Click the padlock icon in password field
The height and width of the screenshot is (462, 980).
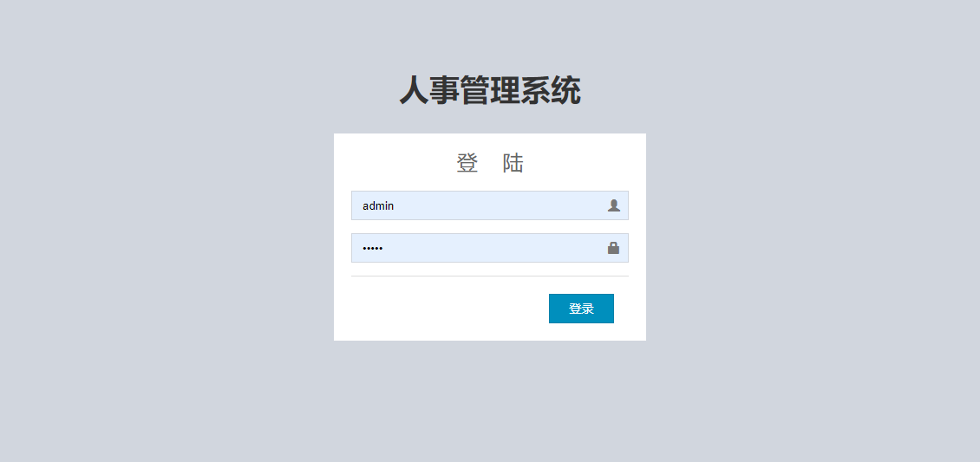click(613, 248)
